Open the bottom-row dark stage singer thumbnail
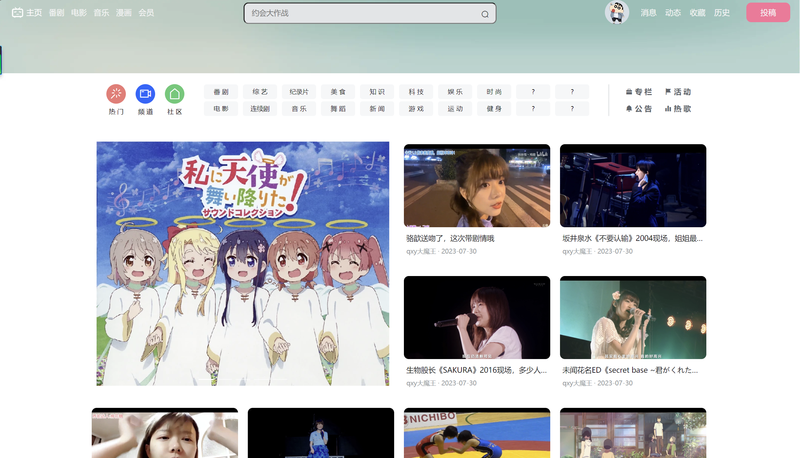This screenshot has height=458, width=800. 321,433
